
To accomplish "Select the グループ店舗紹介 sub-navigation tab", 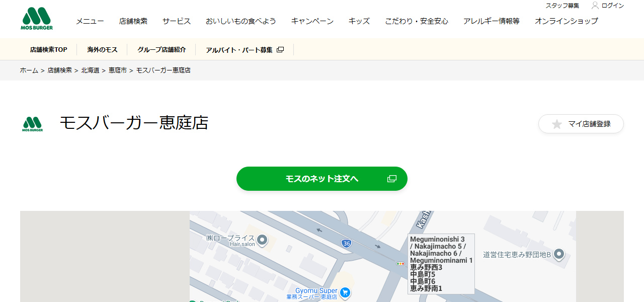I will pyautogui.click(x=162, y=50).
